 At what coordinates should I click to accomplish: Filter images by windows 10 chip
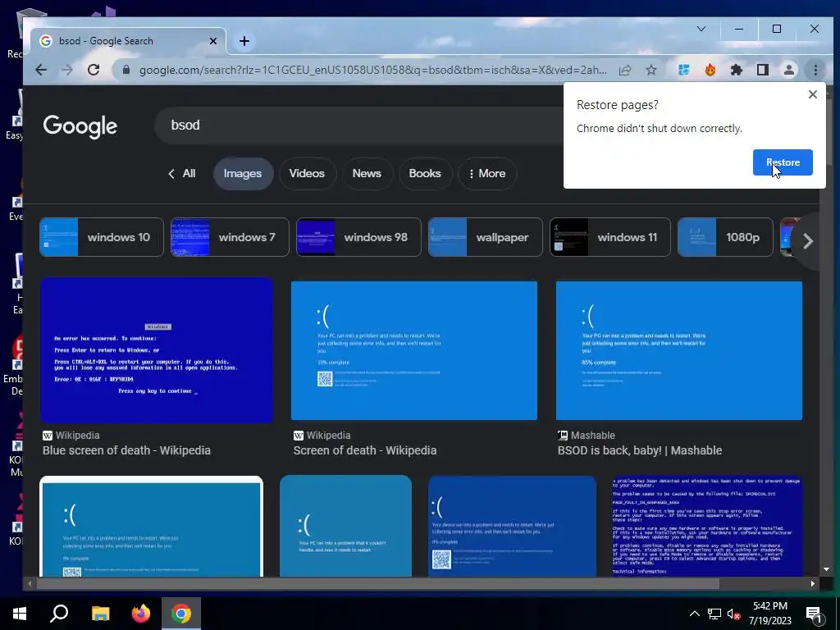point(102,237)
